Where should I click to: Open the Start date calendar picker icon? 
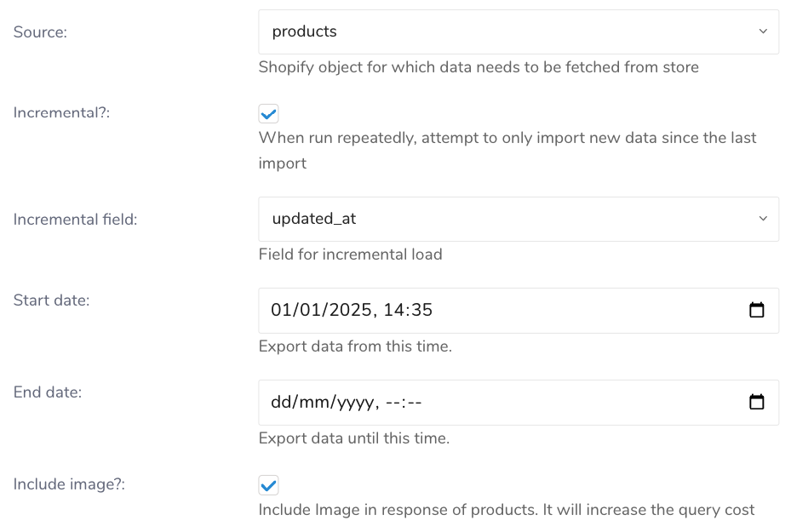click(756, 311)
